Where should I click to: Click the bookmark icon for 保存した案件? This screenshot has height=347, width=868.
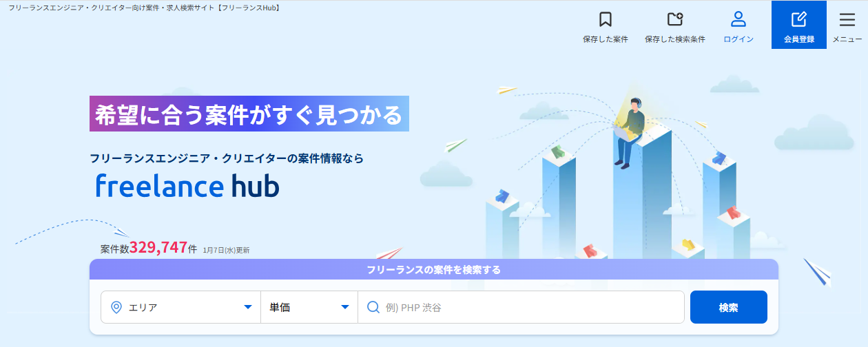click(x=605, y=19)
